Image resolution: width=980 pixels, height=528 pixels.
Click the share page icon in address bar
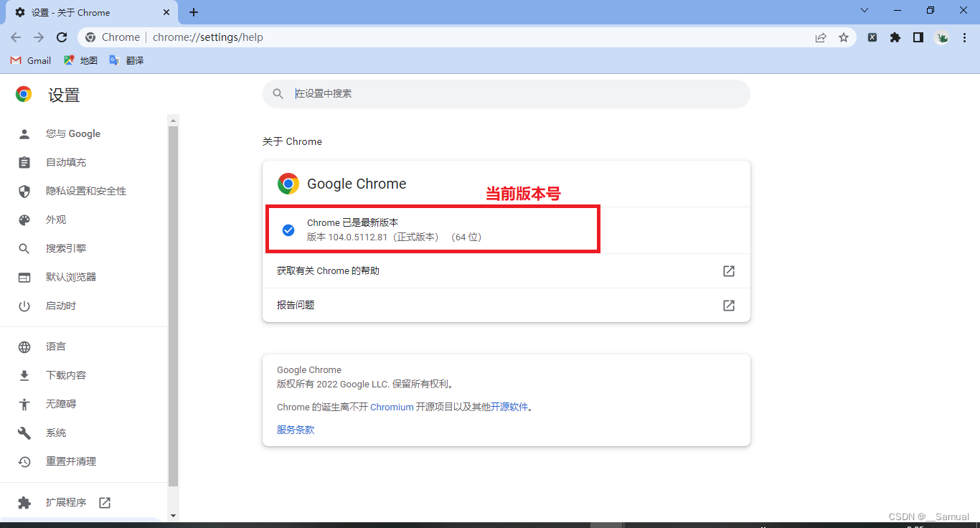click(x=821, y=37)
